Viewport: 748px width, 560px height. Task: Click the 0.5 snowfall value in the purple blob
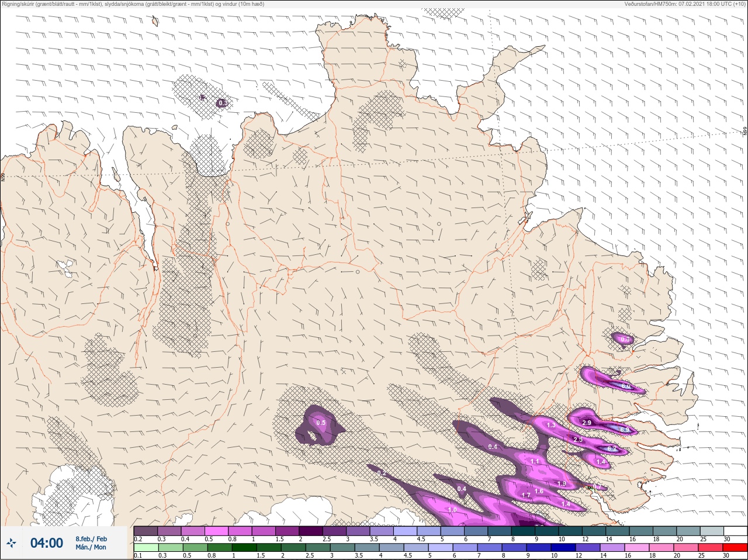pos(321,423)
